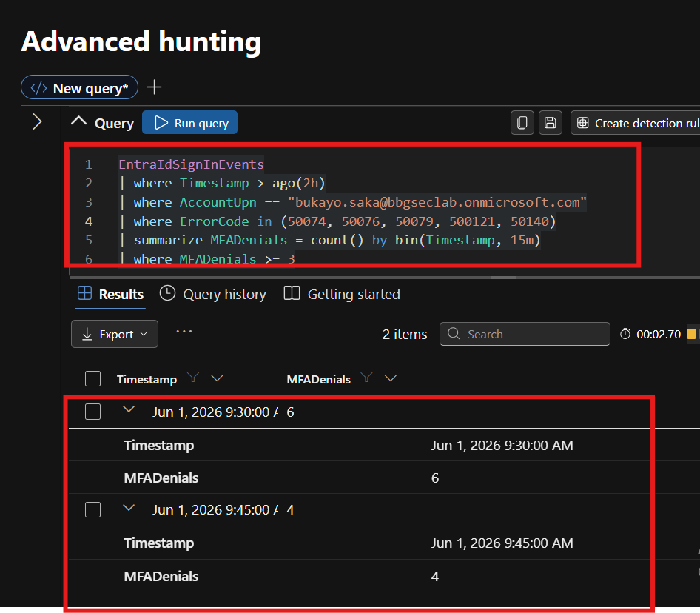Click the EntraIdSignInEvents table name in query
This screenshot has height=613, width=700.
click(191, 164)
